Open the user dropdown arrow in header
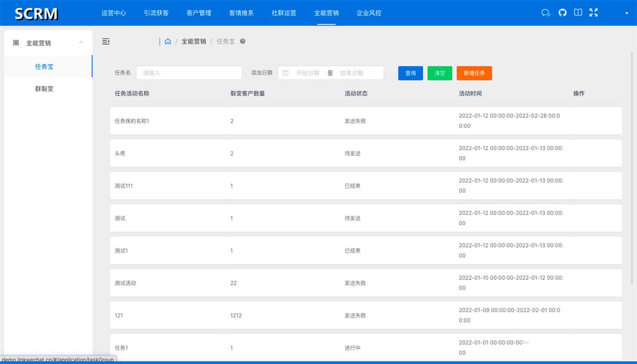 point(627,13)
